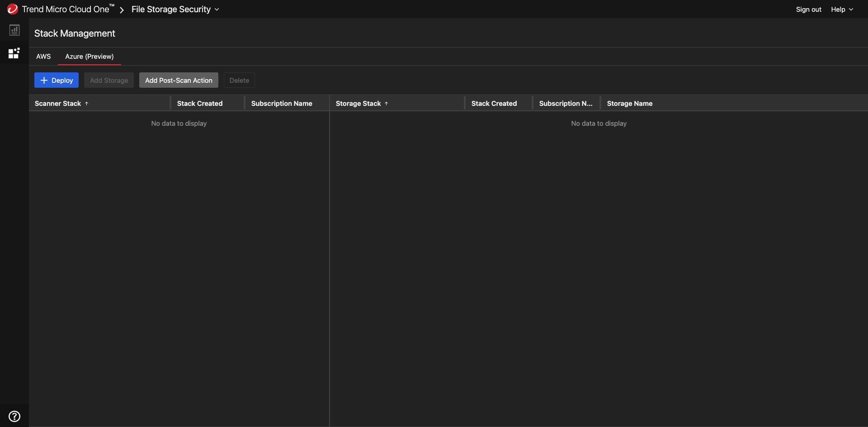Click the breadcrumb chevron after Cloud One
Viewport: 868px width, 427px height.
click(122, 9)
